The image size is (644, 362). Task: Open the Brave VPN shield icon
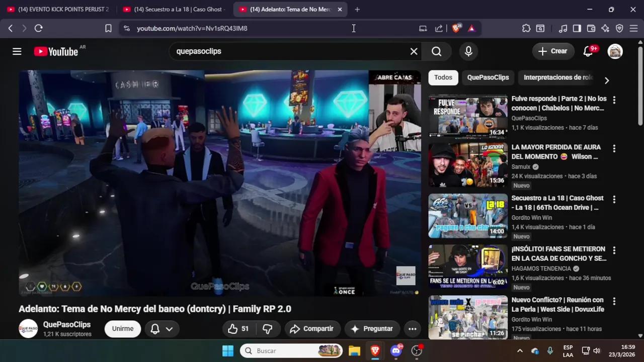coord(619,28)
